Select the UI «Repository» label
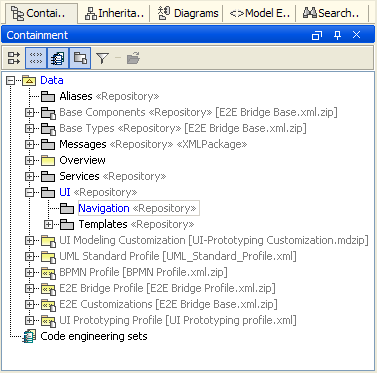377x373 pixels. (98, 192)
